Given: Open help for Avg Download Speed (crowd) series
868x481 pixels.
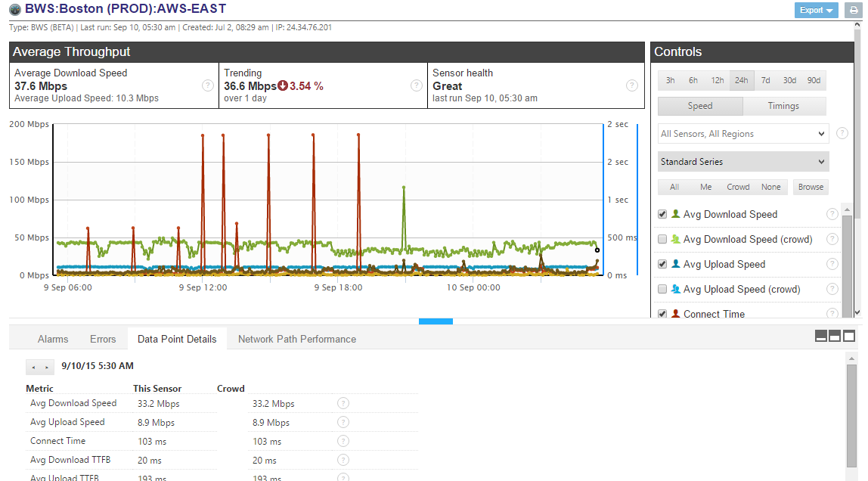Looking at the screenshot, I should [x=832, y=239].
